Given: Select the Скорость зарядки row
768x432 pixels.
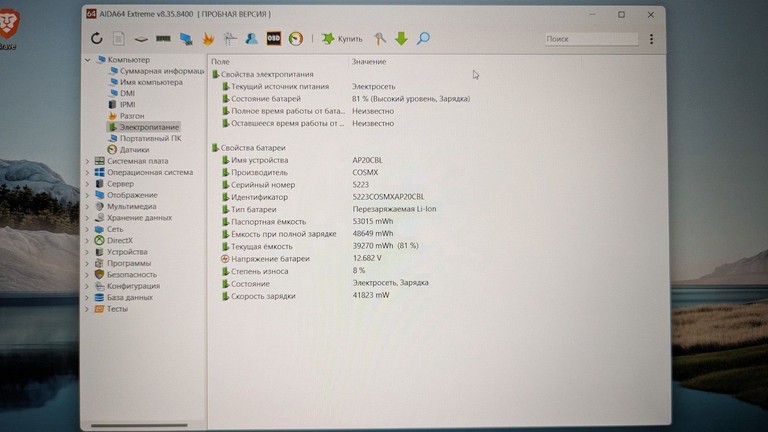Looking at the screenshot, I should (306, 296).
